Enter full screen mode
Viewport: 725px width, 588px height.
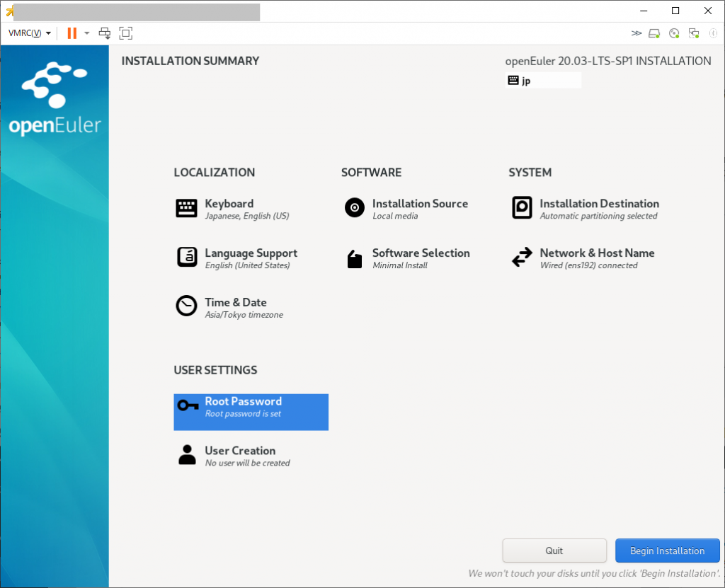tap(126, 33)
